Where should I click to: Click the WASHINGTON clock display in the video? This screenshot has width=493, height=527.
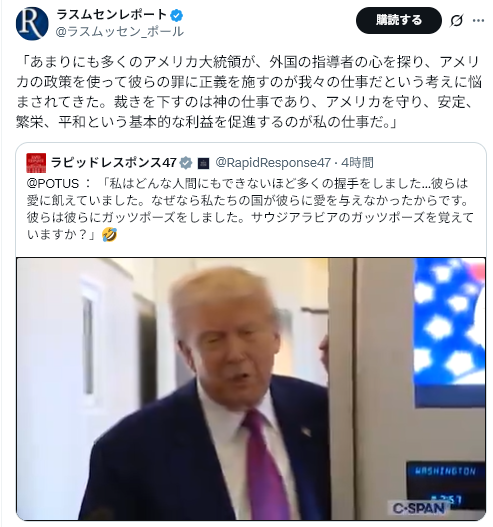coord(446,483)
